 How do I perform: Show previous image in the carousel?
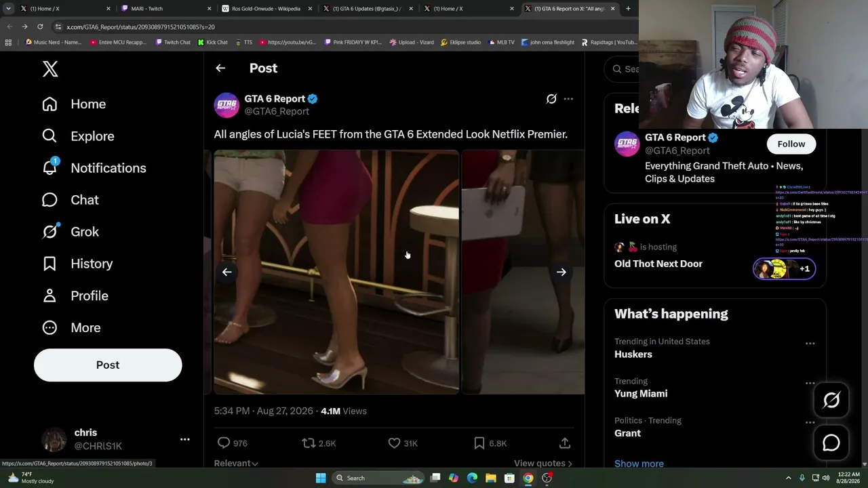(226, 272)
